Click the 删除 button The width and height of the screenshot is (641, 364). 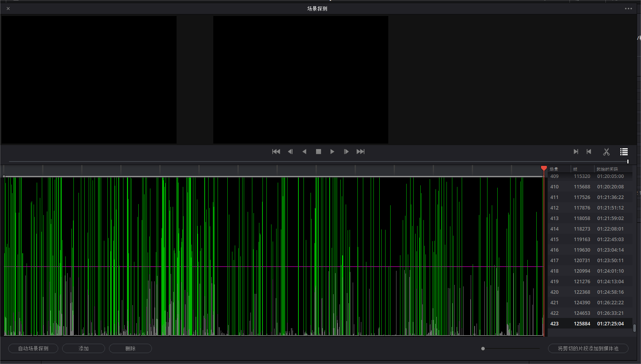(130, 348)
